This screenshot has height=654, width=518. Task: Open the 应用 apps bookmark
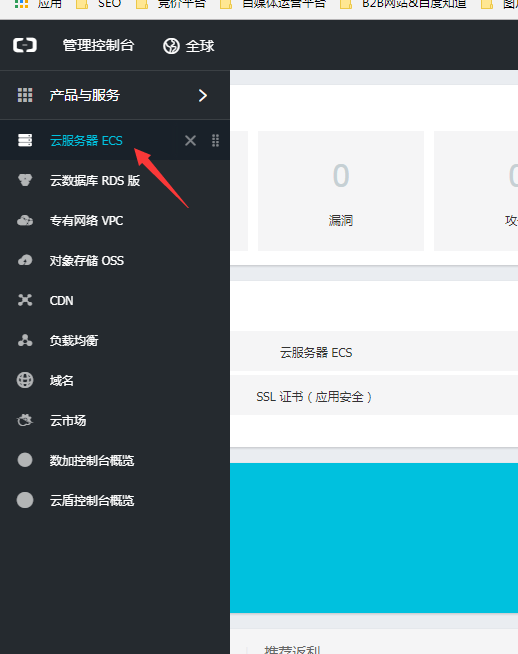[38, 4]
